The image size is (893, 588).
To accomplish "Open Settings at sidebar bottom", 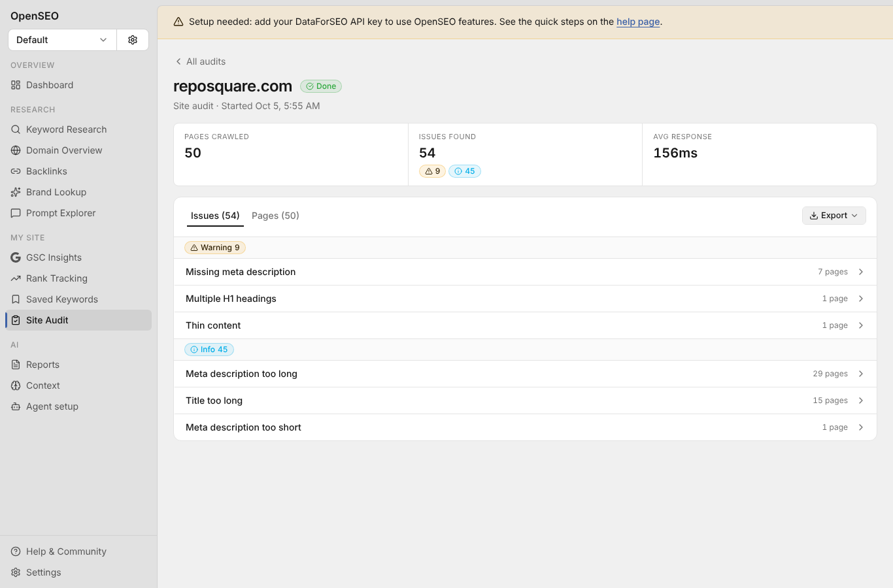I will click(x=78, y=572).
